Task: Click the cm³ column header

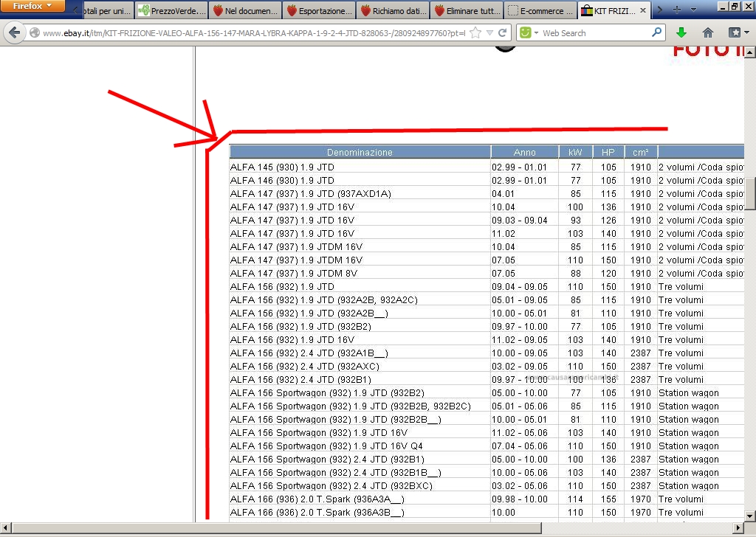Action: [x=640, y=152]
